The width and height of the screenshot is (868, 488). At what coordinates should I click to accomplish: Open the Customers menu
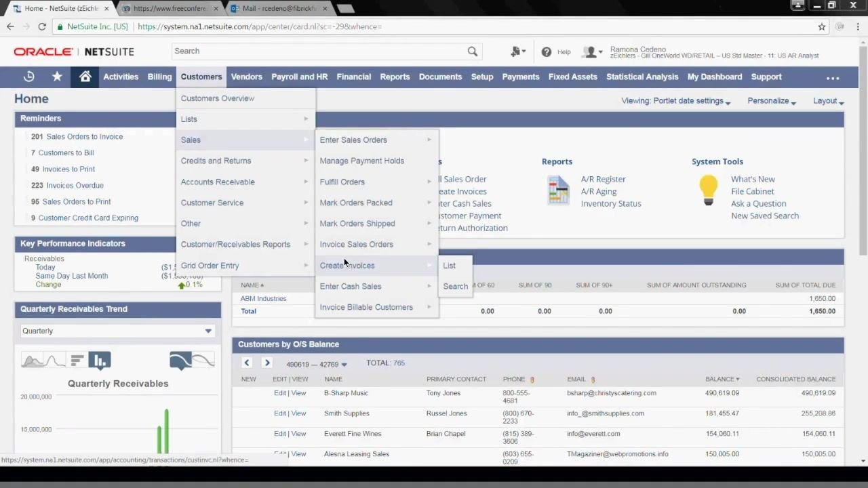(201, 77)
